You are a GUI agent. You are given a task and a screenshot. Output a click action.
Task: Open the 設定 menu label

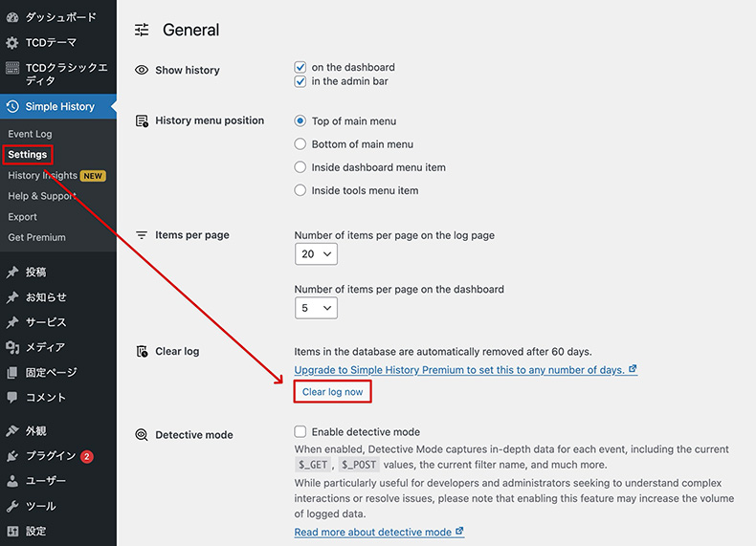[x=35, y=531]
